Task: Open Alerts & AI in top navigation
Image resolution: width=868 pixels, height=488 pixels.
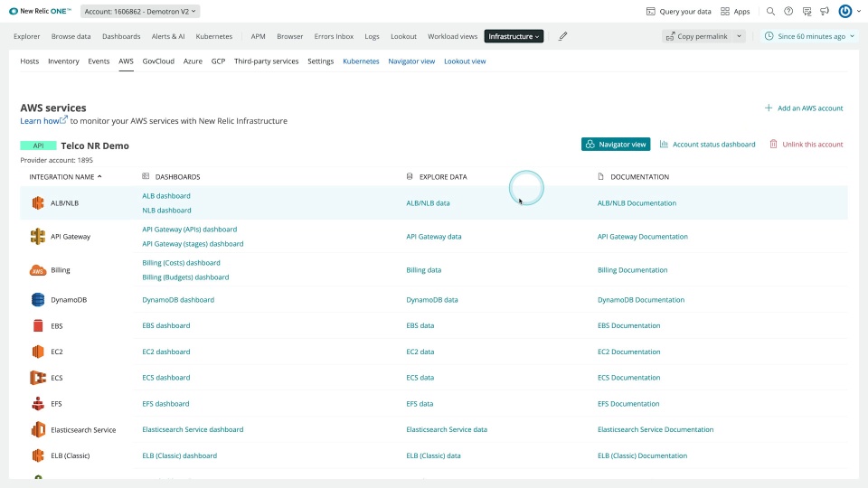Action: 168,36
